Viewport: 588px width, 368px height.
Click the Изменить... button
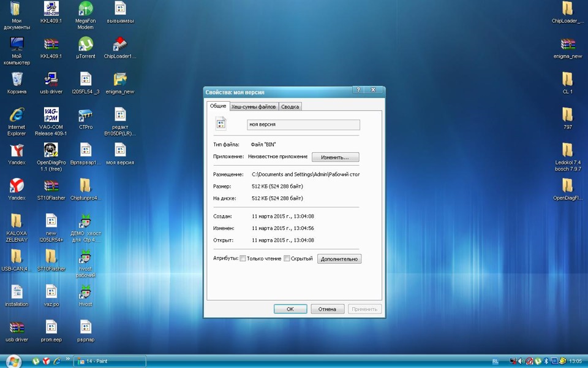(335, 158)
